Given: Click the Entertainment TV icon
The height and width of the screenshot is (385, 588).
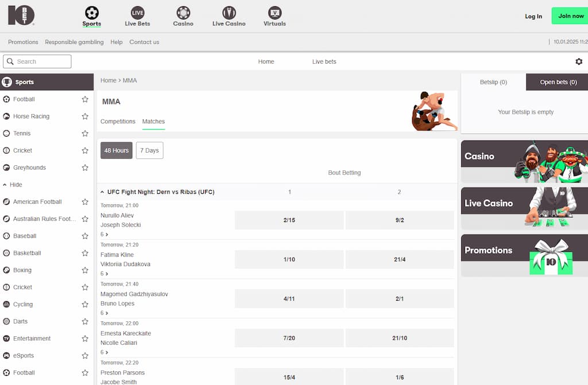Looking at the screenshot, I should (6, 339).
